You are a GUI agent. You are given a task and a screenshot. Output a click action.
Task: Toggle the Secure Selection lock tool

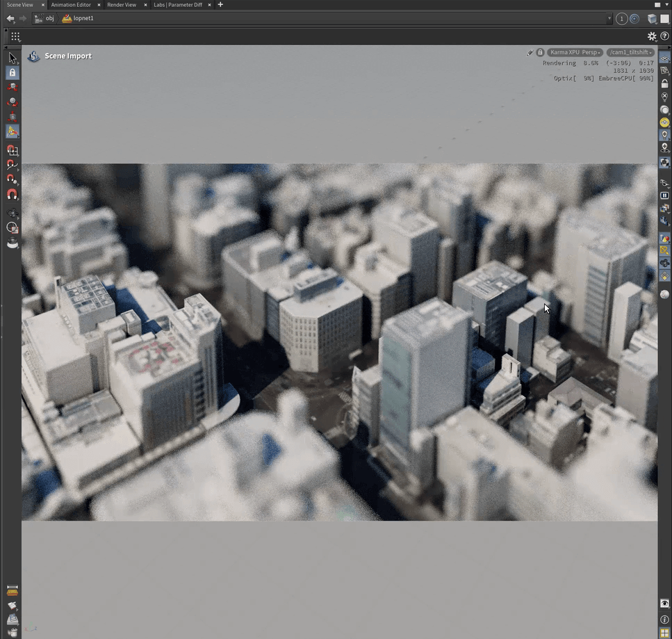[x=13, y=72]
